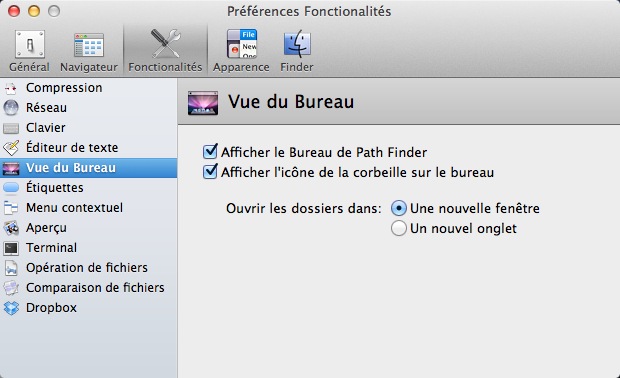The image size is (620, 378).
Task: Choose Une nouvelle fenêtre radio option
Action: (399, 208)
